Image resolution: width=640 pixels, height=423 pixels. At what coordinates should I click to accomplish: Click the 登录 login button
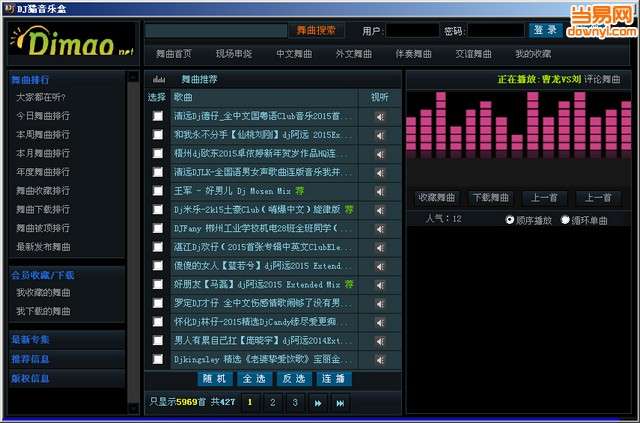pos(545,30)
